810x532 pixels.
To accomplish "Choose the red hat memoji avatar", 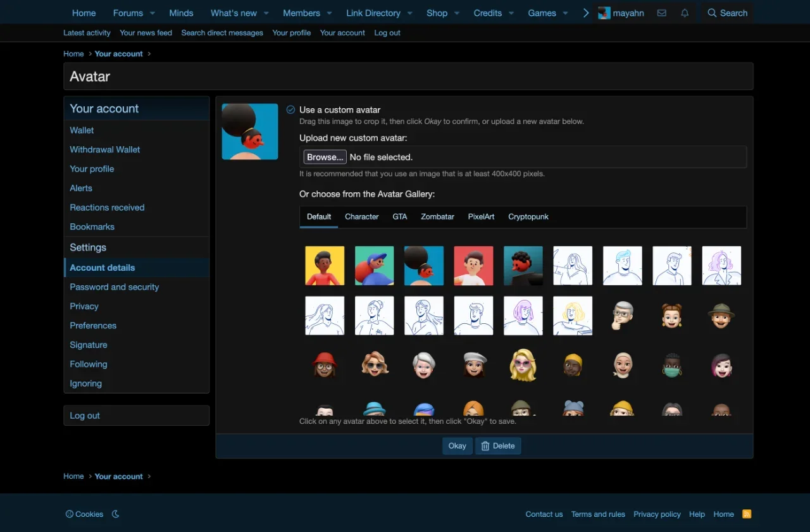I will click(x=325, y=365).
